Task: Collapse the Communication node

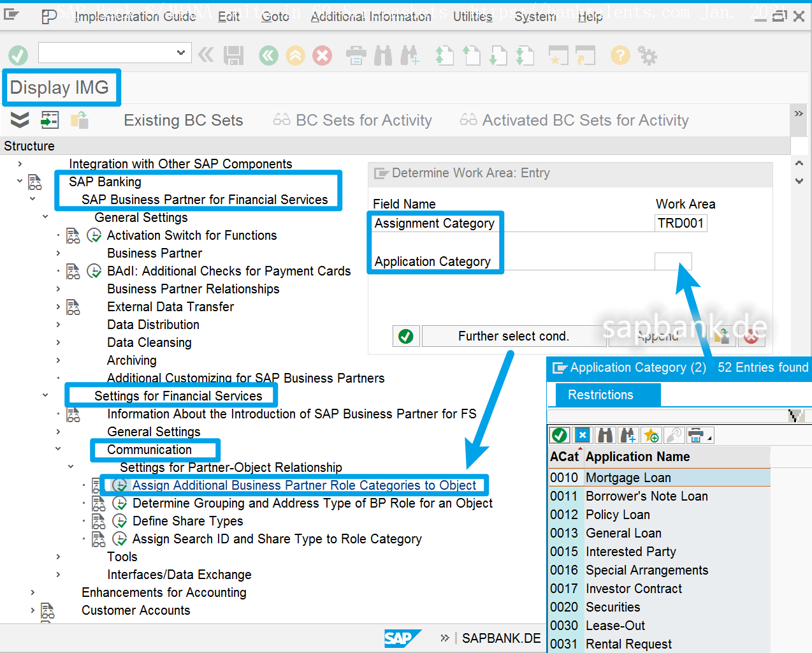Action: [58, 450]
